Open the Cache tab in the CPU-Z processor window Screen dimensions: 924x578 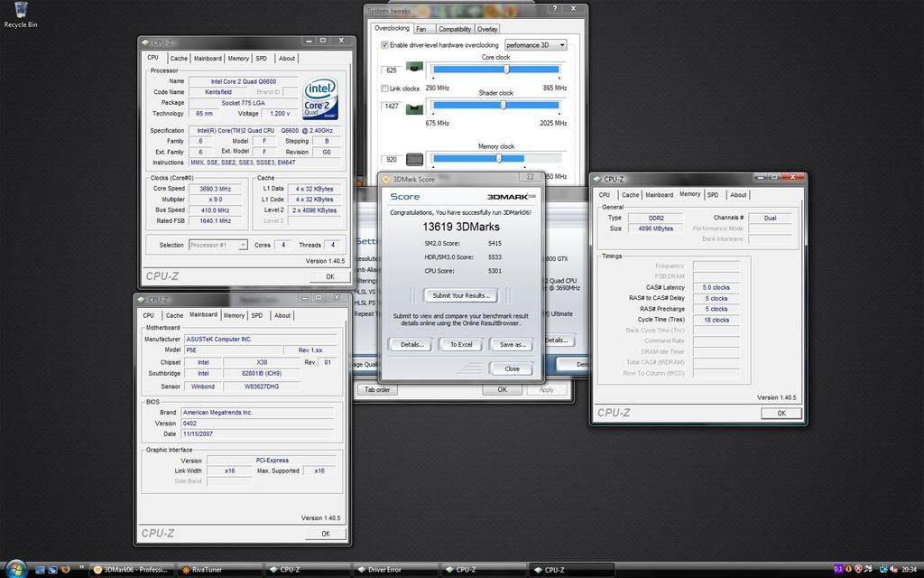pyautogui.click(x=179, y=59)
